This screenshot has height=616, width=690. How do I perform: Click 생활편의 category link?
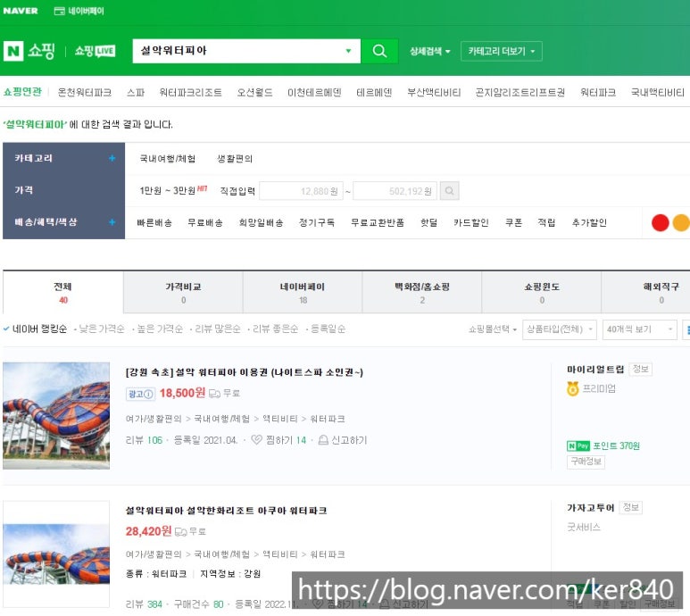tap(235, 159)
